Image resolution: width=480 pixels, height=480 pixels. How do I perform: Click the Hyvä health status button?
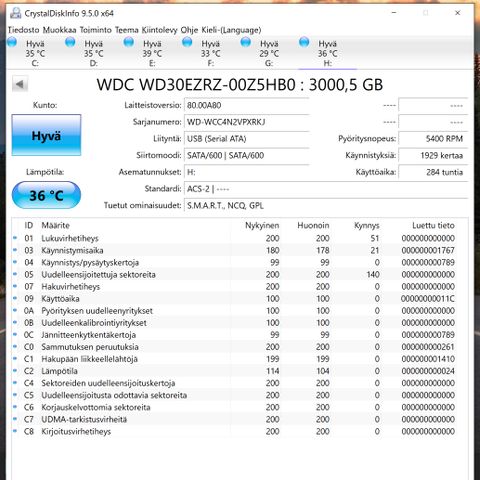(46, 135)
